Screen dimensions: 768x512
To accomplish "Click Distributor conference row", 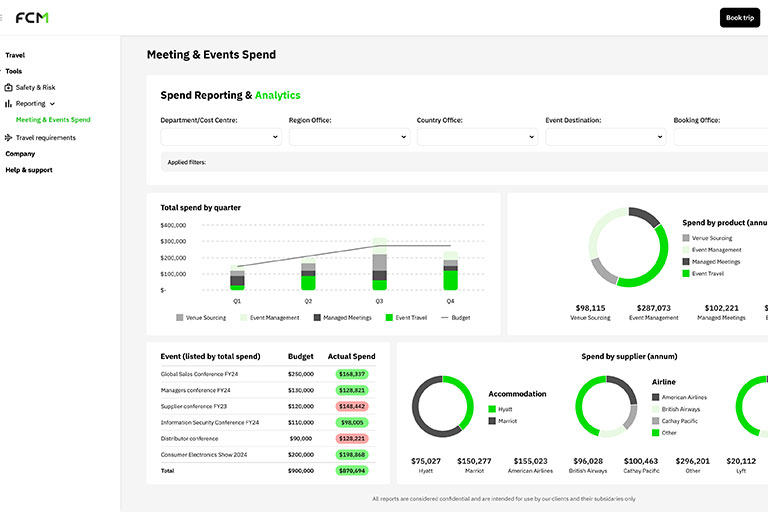I will [x=268, y=439].
